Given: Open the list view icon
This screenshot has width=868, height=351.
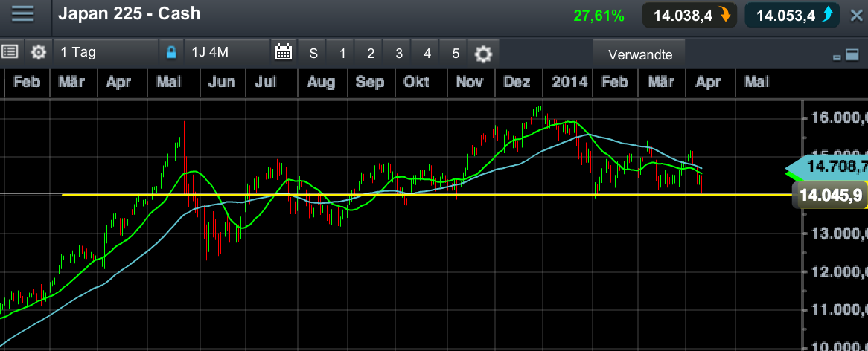Looking at the screenshot, I should tap(10, 53).
